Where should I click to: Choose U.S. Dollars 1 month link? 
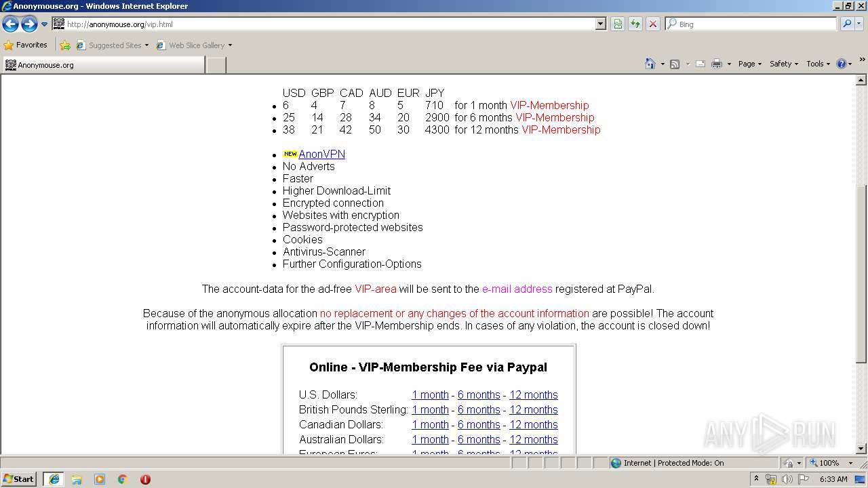430,394
